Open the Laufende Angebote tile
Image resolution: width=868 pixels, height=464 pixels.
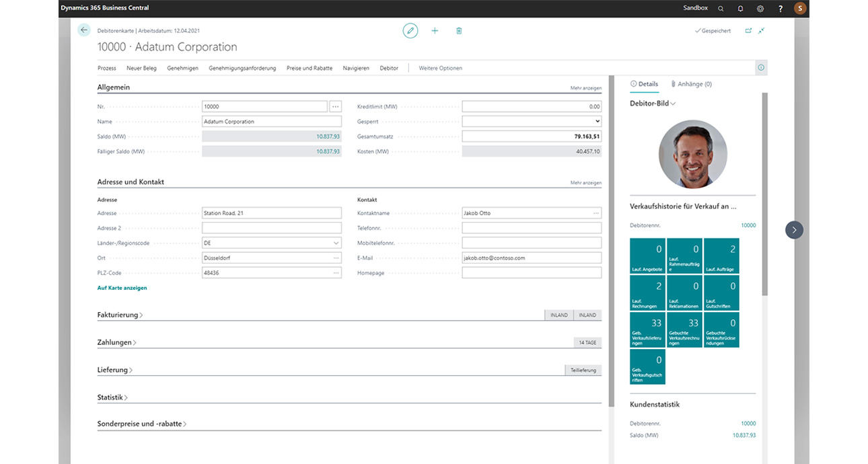[x=647, y=256]
